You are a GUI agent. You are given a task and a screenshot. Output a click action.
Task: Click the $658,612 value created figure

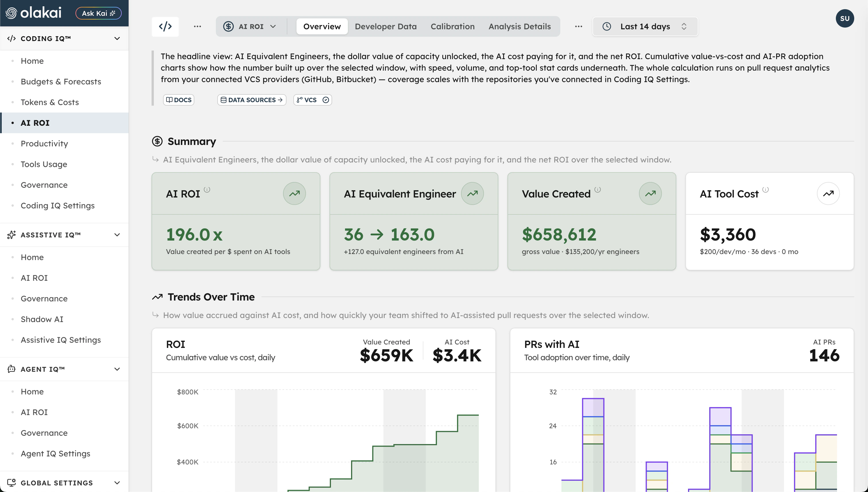pos(559,235)
